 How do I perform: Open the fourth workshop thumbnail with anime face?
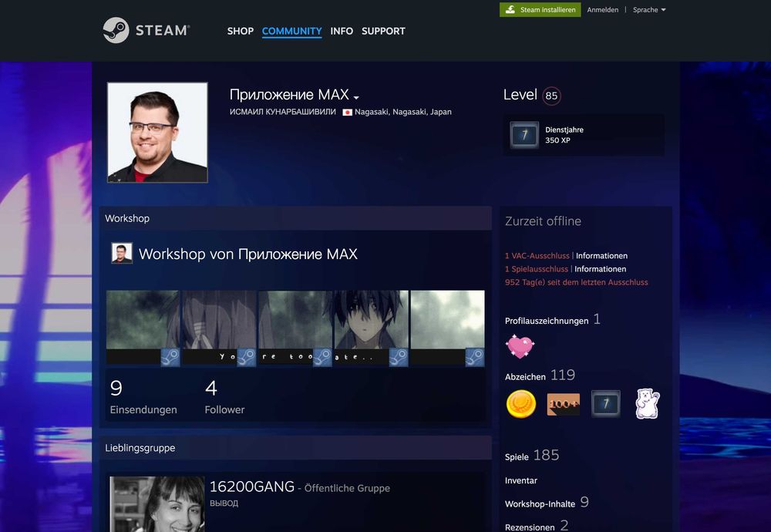[372, 328]
